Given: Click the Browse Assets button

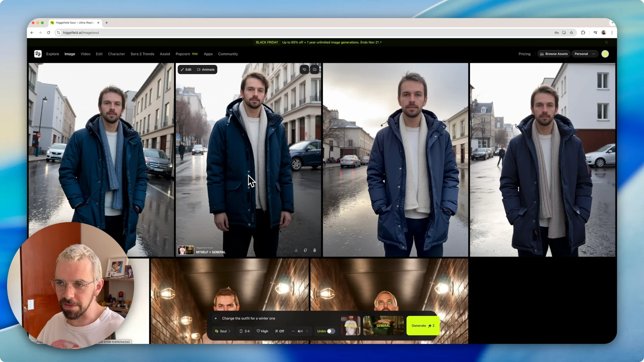Looking at the screenshot, I should click(x=553, y=54).
